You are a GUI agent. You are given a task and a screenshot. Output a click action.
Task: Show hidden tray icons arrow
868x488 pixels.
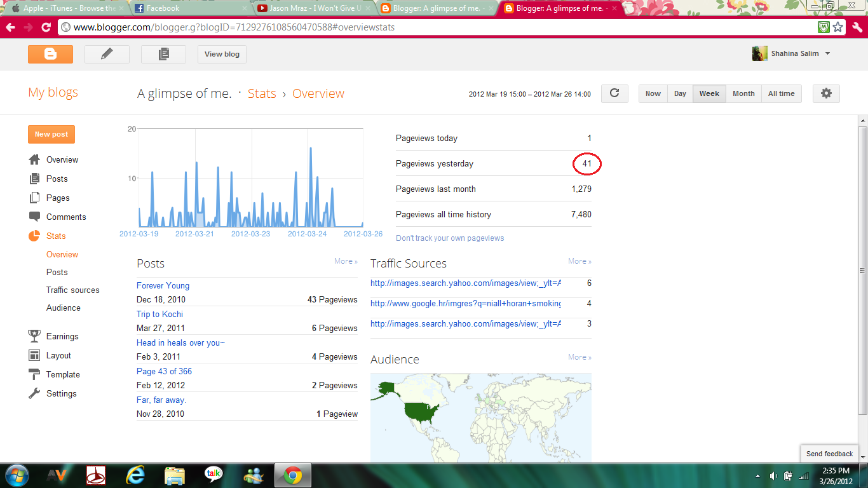[757, 476]
